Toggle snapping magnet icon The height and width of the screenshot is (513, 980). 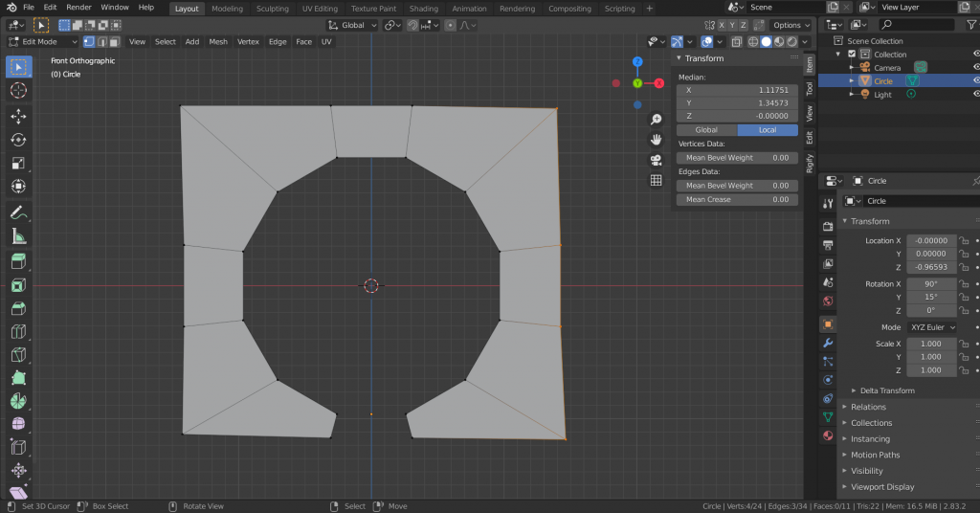(x=412, y=26)
